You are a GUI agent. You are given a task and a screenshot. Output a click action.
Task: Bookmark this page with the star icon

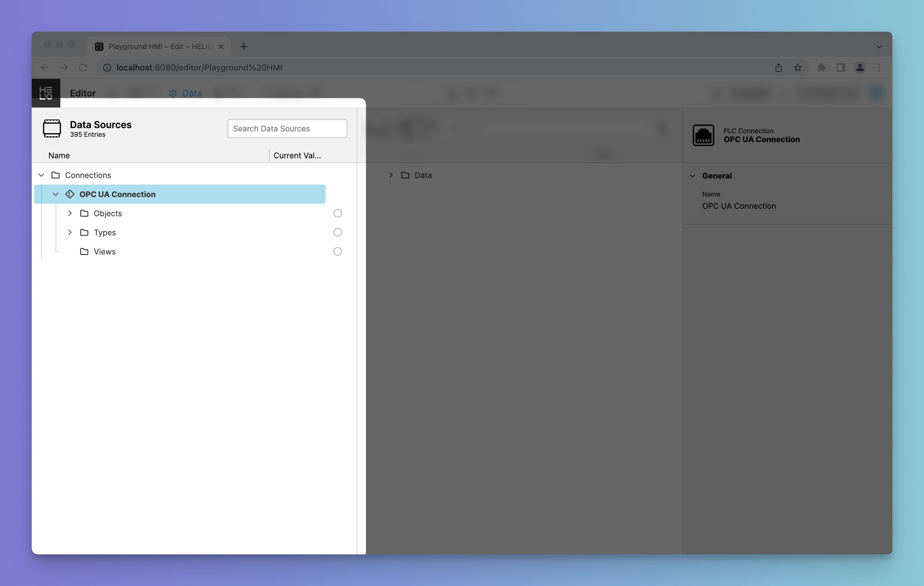[x=798, y=68]
